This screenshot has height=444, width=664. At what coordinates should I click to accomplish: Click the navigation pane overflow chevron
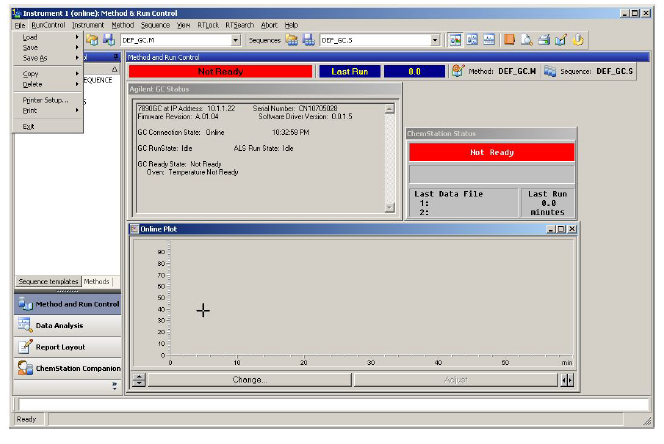click(114, 386)
